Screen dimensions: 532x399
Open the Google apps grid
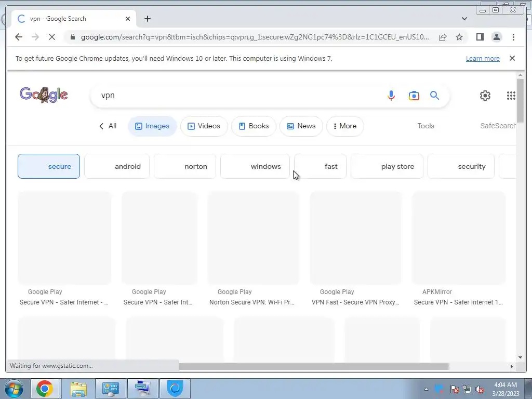click(511, 96)
